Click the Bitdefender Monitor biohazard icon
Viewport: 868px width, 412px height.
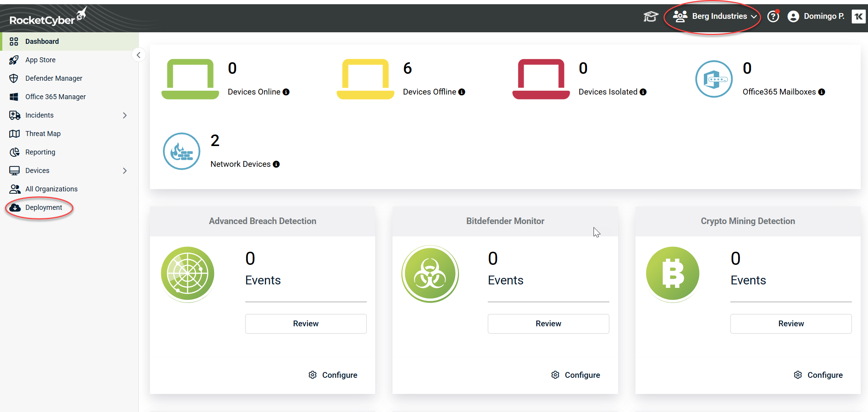pos(430,274)
